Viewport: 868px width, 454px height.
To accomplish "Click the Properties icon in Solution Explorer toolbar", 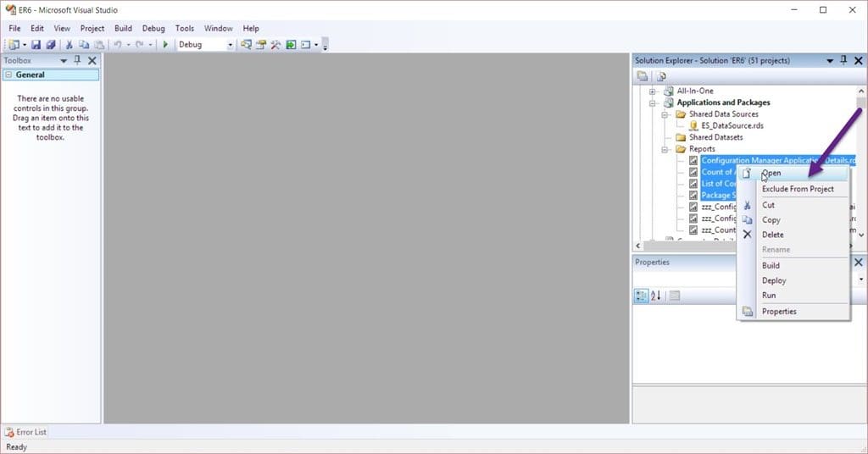I will pyautogui.click(x=643, y=76).
